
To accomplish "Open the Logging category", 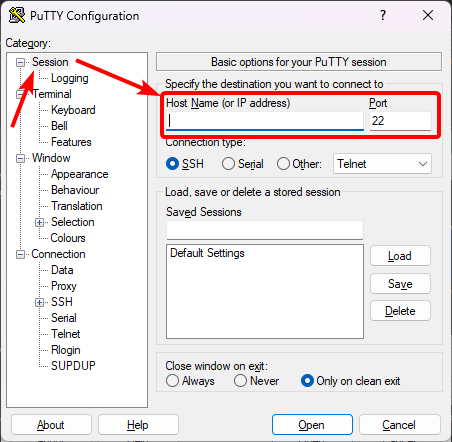I will point(70,78).
